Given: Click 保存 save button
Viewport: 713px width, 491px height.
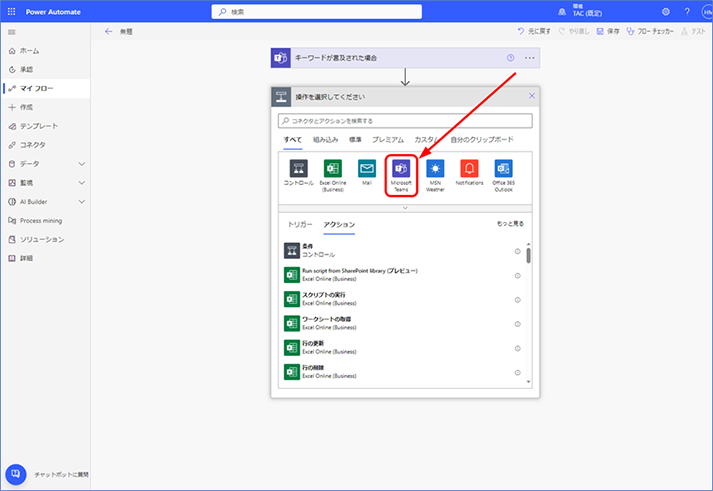Looking at the screenshot, I should (608, 31).
